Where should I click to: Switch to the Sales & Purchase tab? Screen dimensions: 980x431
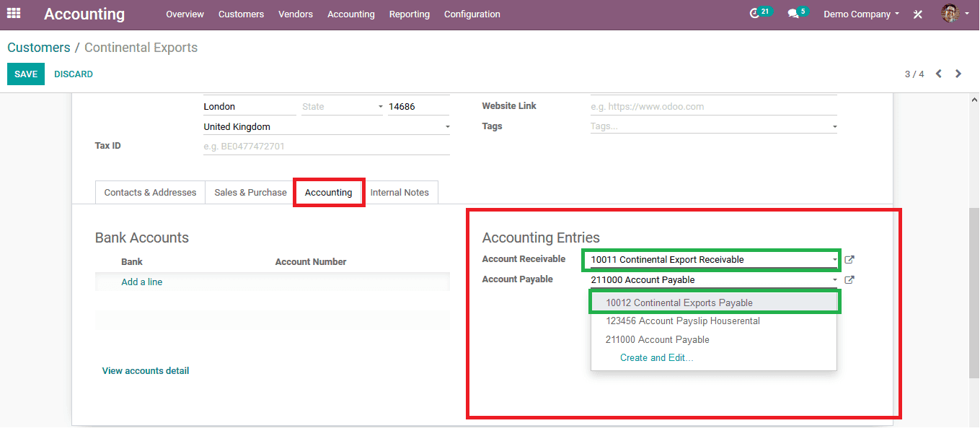pos(250,193)
